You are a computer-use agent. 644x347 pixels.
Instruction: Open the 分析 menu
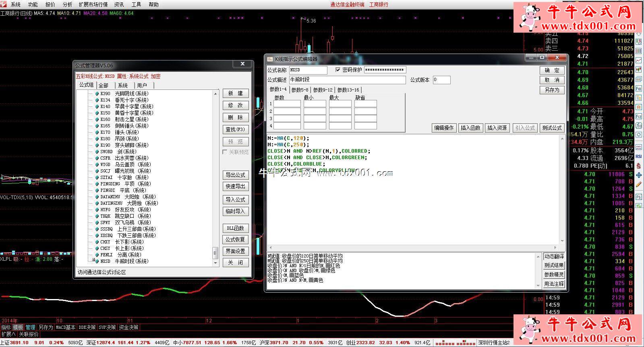[x=68, y=4]
